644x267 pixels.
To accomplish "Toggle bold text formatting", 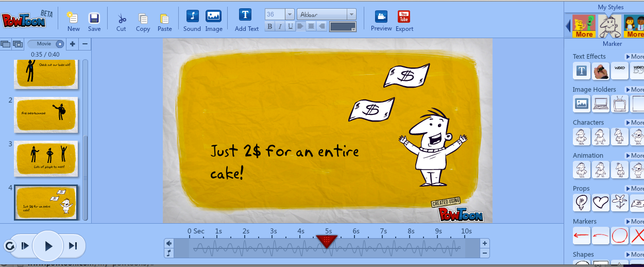I will pyautogui.click(x=269, y=26).
